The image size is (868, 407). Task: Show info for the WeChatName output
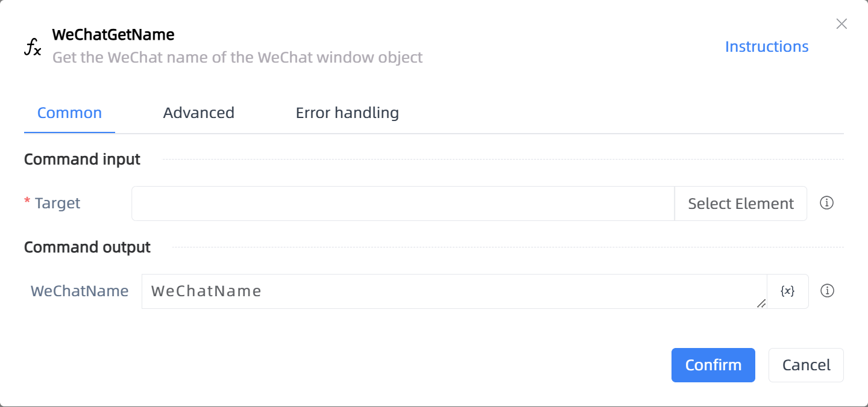(x=828, y=291)
